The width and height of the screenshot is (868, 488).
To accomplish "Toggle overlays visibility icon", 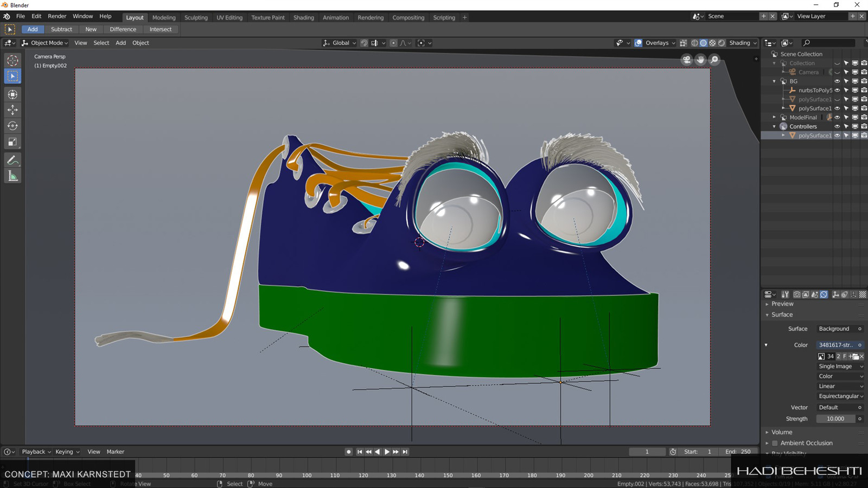I will tap(638, 43).
